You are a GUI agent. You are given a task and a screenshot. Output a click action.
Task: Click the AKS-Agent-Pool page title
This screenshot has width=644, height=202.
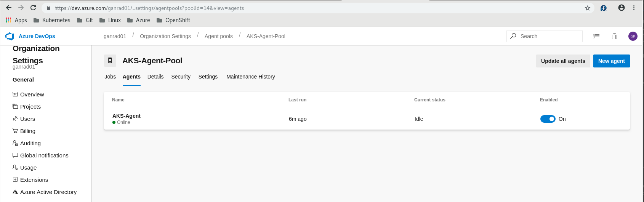152,61
